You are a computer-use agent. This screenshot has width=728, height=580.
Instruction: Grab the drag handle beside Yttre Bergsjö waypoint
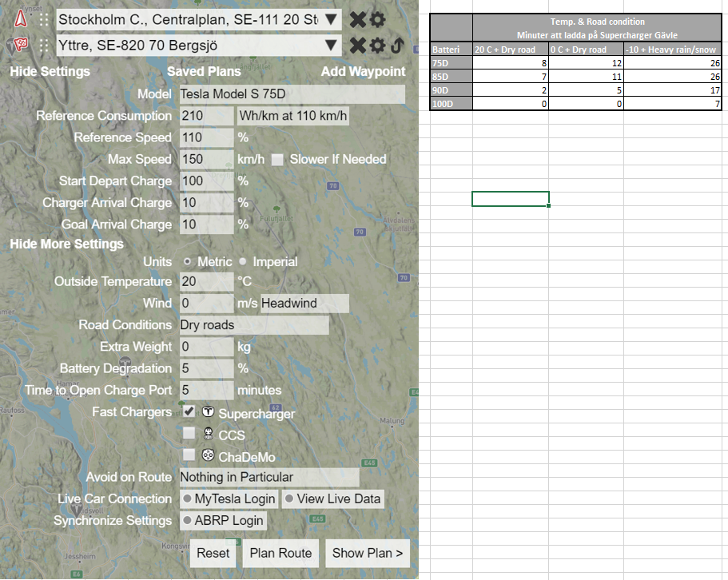(x=44, y=46)
